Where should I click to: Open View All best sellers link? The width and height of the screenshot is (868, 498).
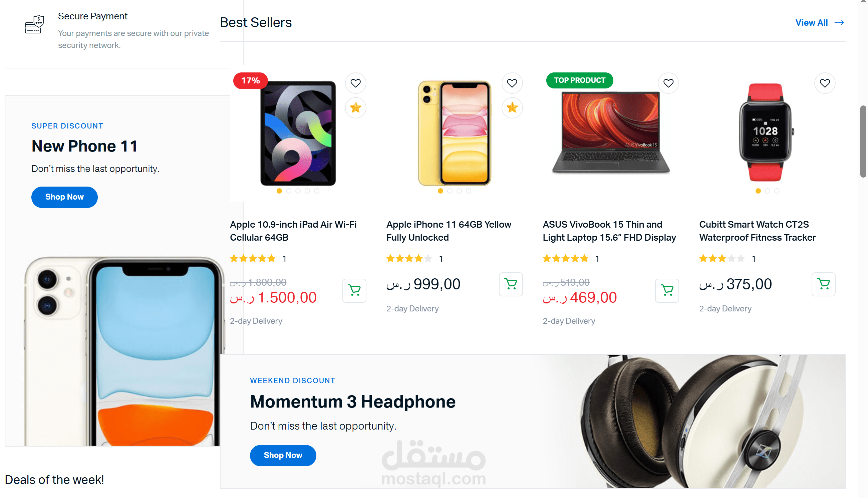click(x=820, y=23)
